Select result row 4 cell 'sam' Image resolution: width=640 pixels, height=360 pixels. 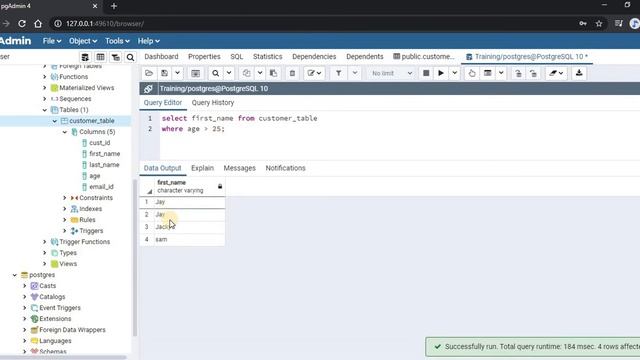coord(189,239)
